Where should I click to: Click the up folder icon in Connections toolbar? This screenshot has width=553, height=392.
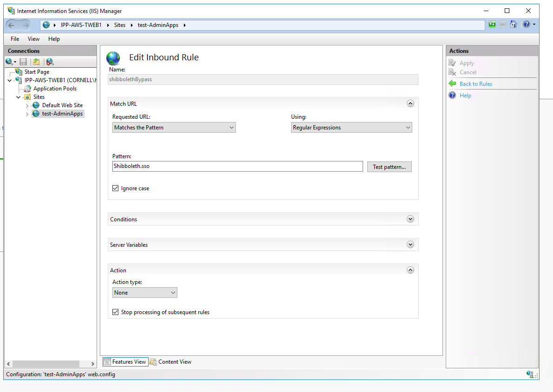(36, 62)
